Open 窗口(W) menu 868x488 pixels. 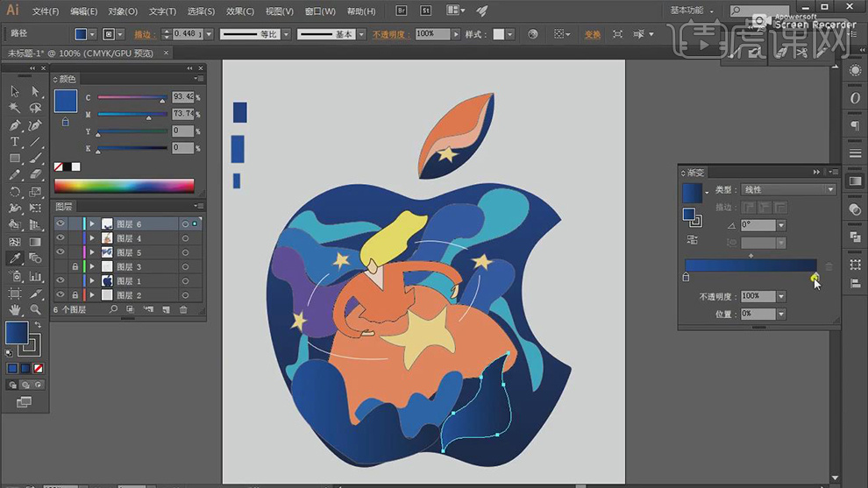pos(320,11)
